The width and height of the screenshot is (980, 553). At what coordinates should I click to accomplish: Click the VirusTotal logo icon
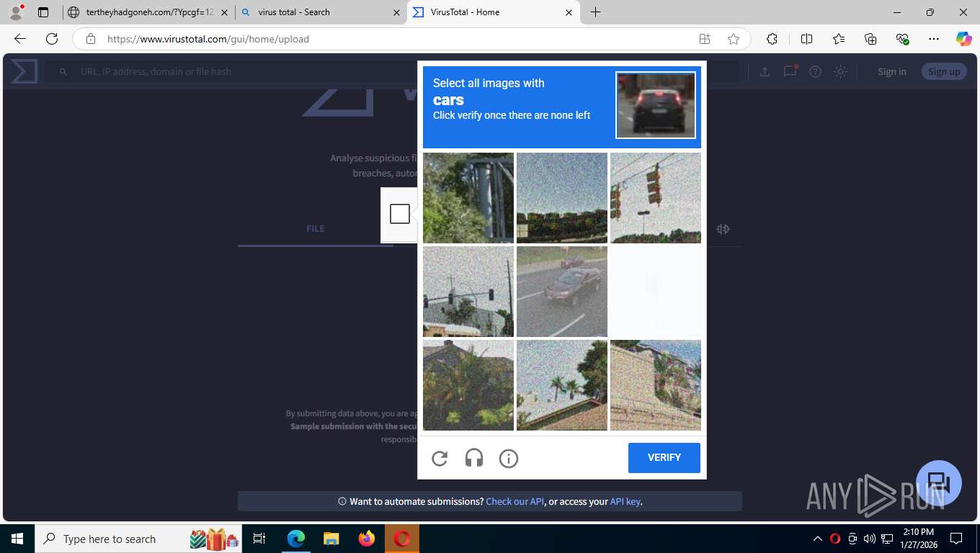24,71
